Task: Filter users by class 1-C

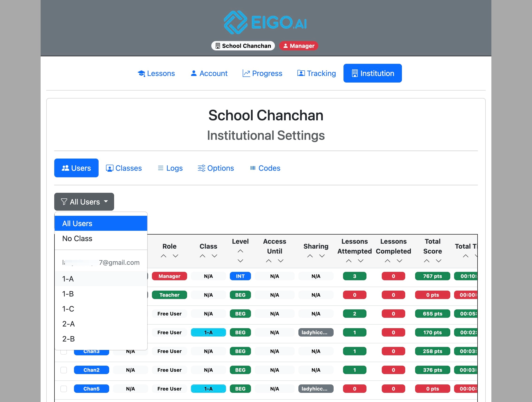Action: 101,309
